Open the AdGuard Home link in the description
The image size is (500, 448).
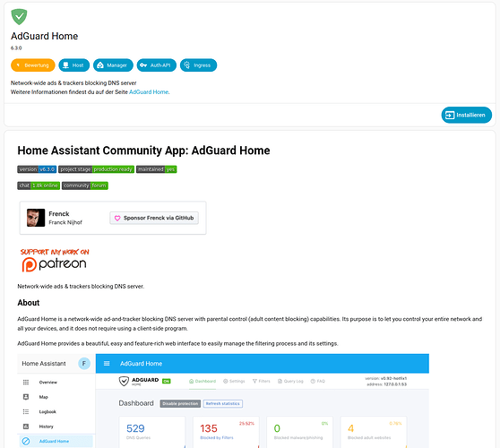click(149, 92)
